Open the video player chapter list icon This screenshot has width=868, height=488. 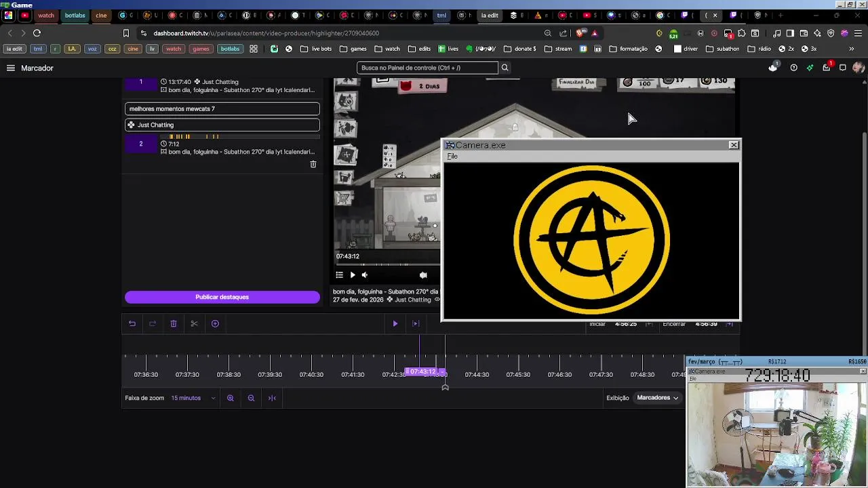coord(340,275)
